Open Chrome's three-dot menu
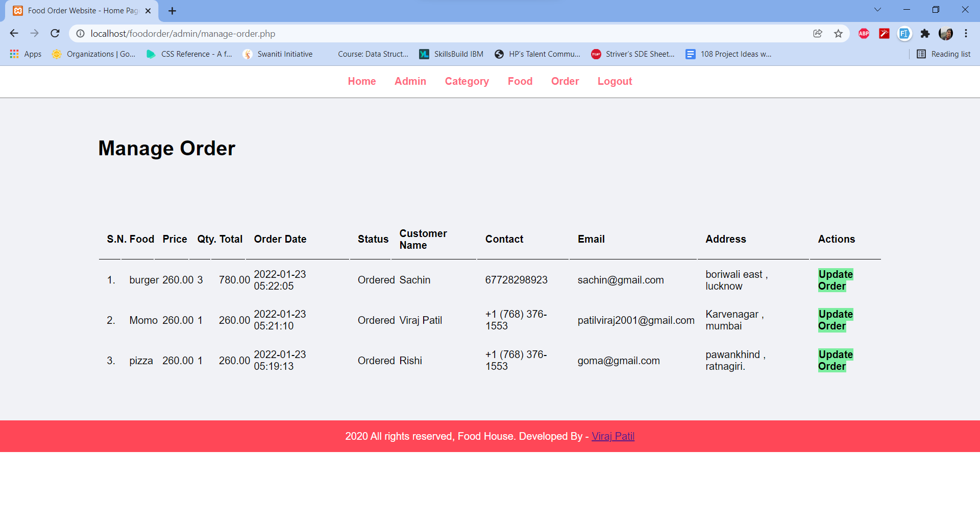This screenshot has width=980, height=521. coord(966,33)
